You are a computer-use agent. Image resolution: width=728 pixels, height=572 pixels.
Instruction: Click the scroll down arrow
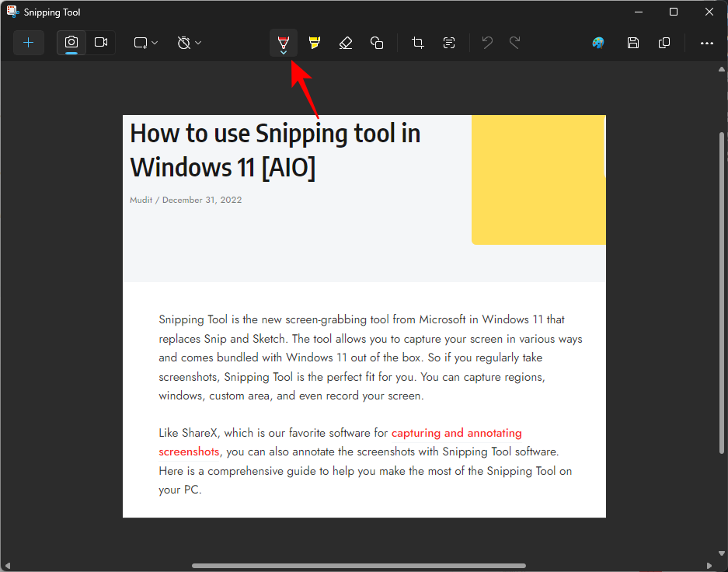(x=722, y=553)
